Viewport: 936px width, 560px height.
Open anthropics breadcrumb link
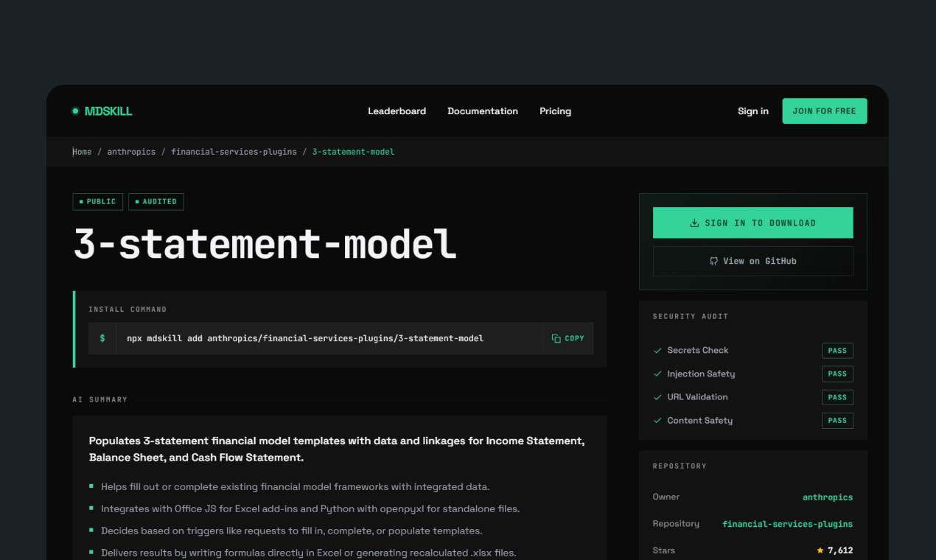[x=131, y=152]
